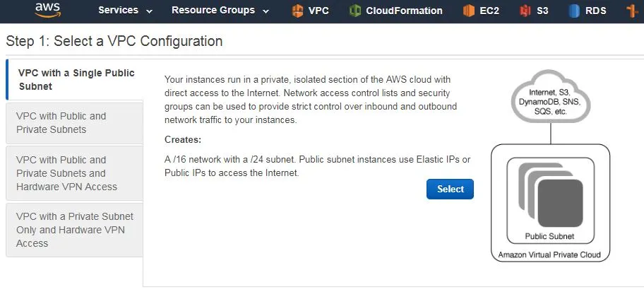Open the VPC service shortcut icon

tap(297, 11)
